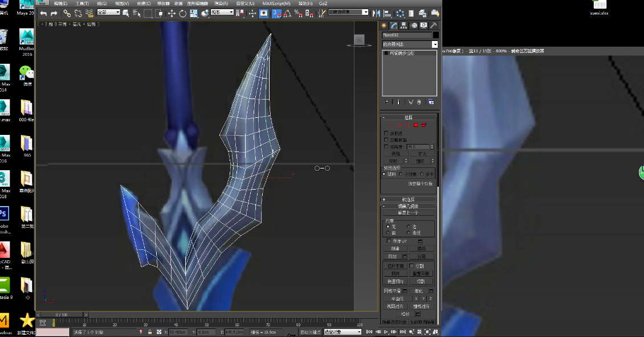Select Polygon sub-object level
Image resolution: width=644 pixels, height=337 pixels.
(415, 125)
